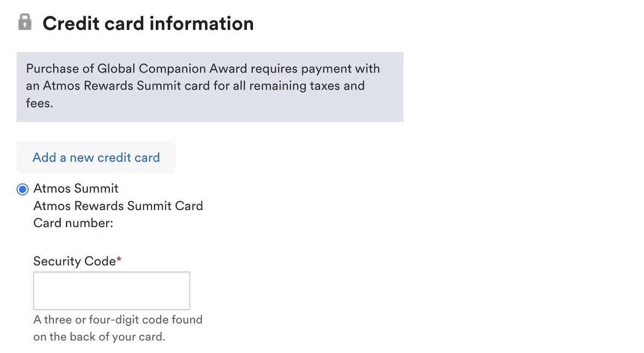Click the padlock icon beside the heading

pyautogui.click(x=25, y=23)
